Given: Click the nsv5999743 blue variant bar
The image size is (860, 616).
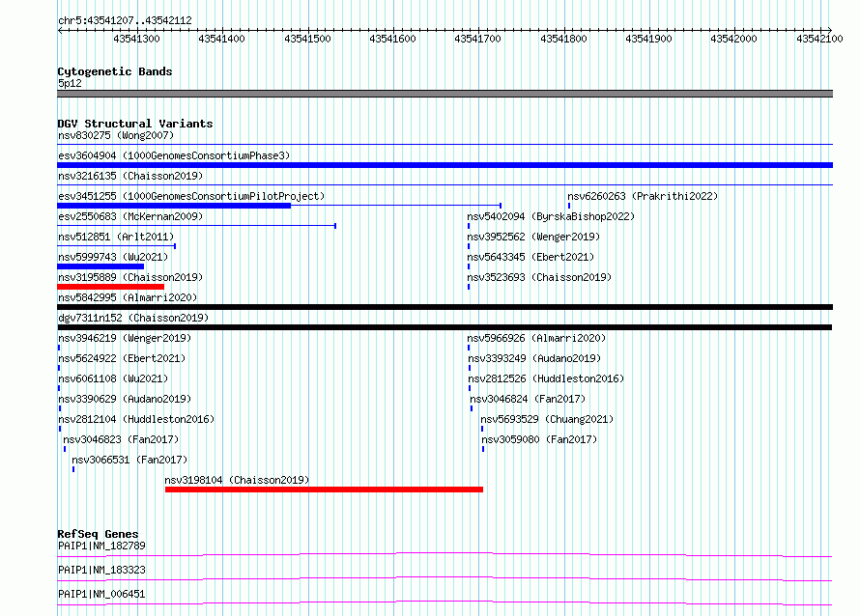Looking at the screenshot, I should 100,266.
